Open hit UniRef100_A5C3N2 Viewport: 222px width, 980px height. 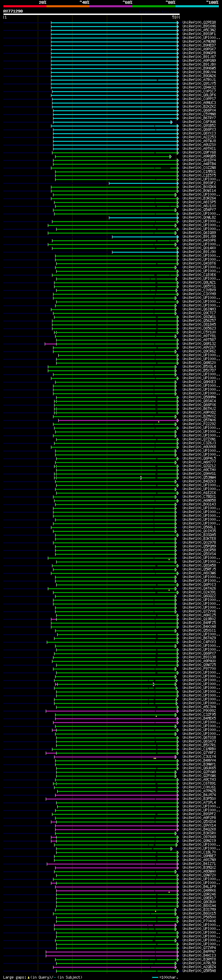[199, 30]
